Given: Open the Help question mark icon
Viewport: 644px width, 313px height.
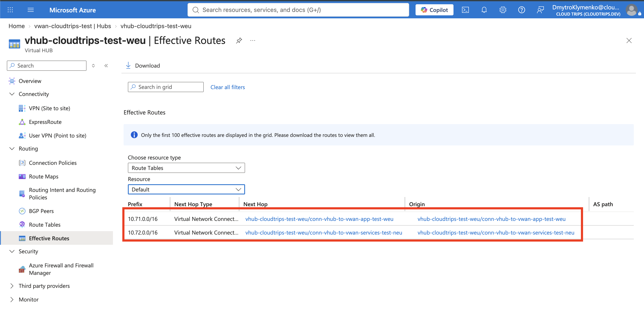Looking at the screenshot, I should [x=521, y=10].
